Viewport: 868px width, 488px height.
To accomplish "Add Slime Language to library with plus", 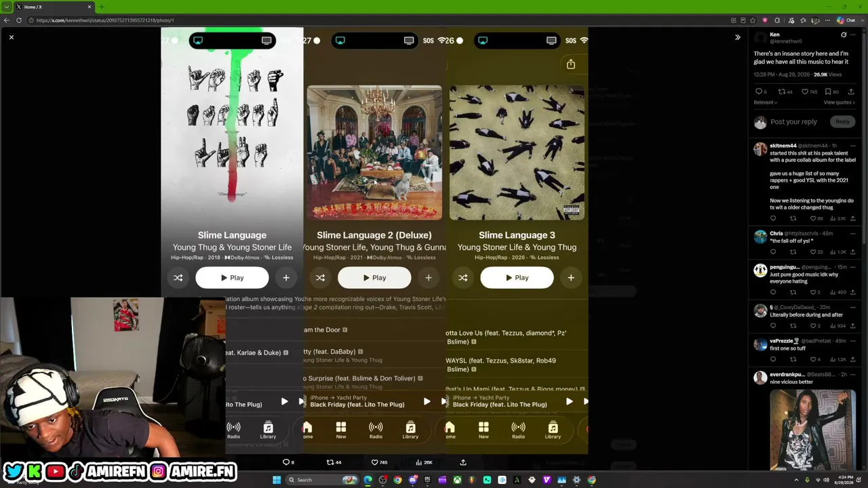I will (286, 278).
